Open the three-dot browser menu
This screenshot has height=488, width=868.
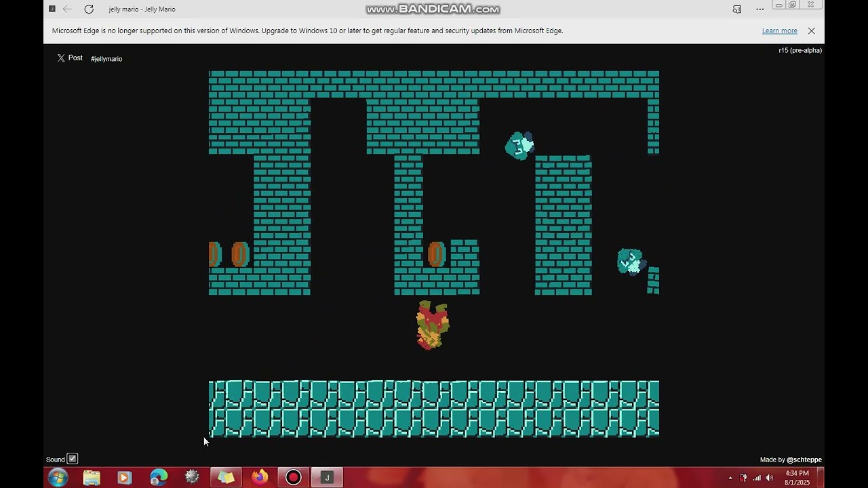(760, 9)
